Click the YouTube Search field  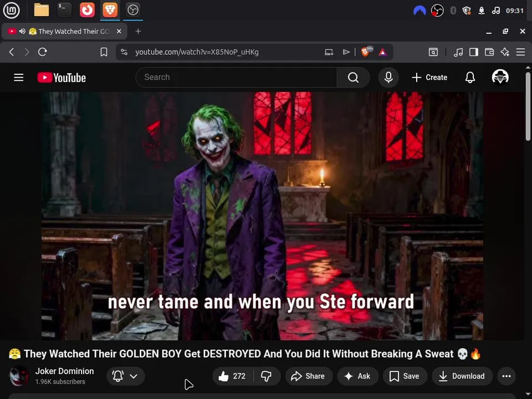tap(236, 78)
